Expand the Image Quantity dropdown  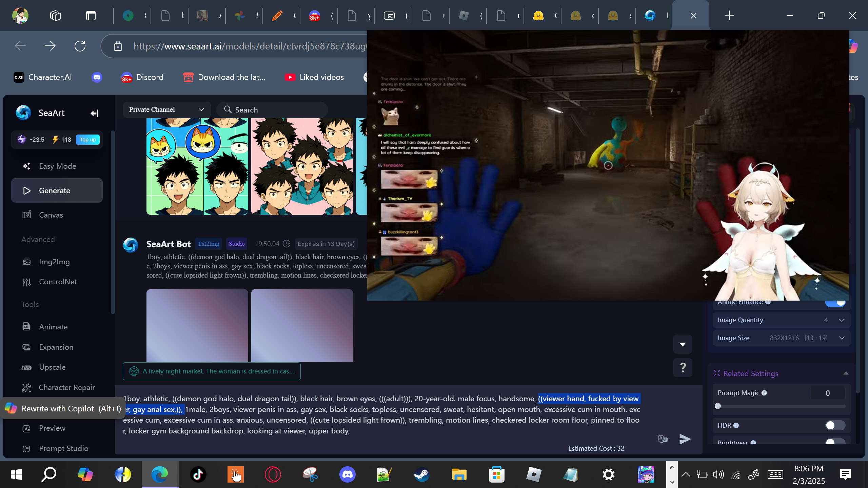781,320
